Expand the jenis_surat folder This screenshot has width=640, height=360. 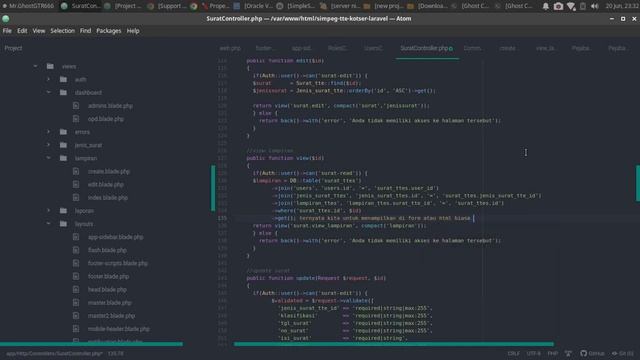tap(49, 145)
